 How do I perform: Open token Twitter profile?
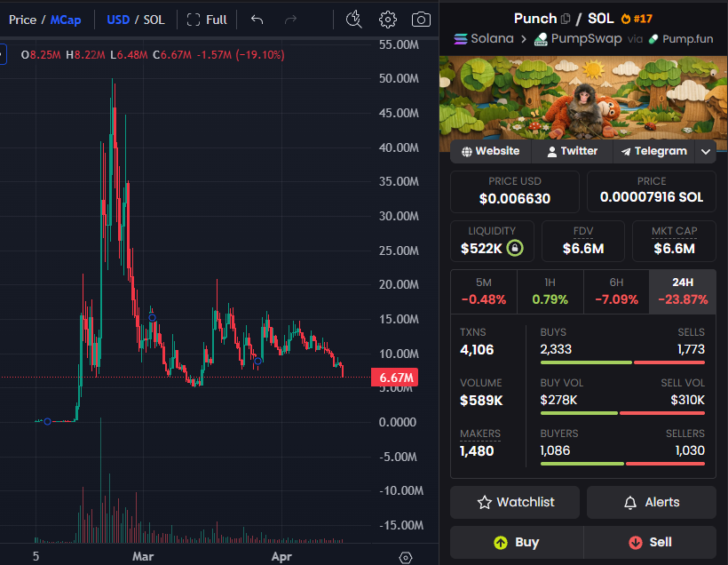(x=572, y=151)
